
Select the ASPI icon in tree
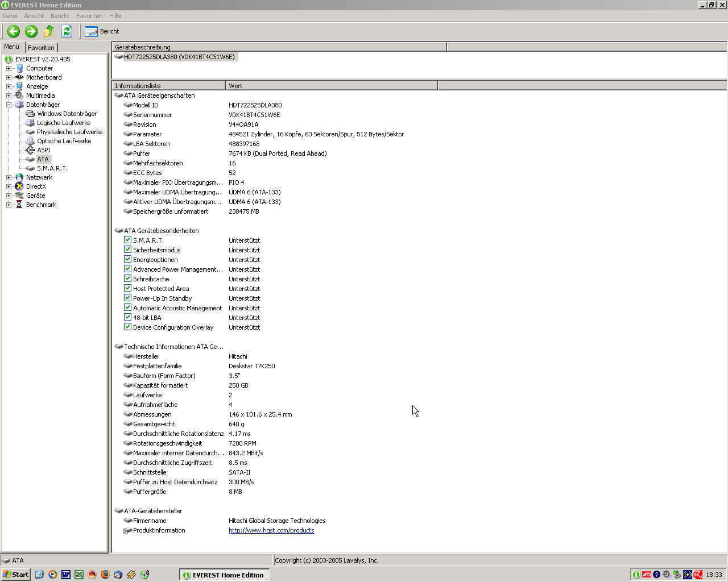(x=30, y=150)
